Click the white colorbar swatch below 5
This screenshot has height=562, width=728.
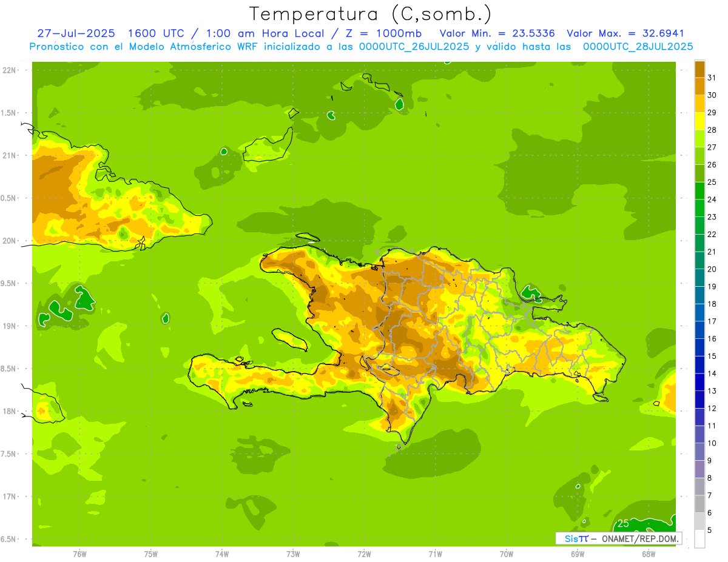[699, 539]
